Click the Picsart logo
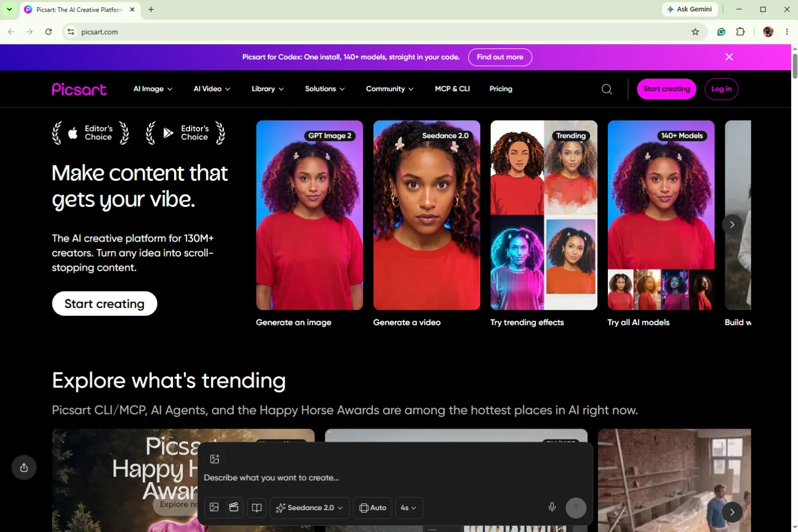This screenshot has height=532, width=798. point(79,89)
